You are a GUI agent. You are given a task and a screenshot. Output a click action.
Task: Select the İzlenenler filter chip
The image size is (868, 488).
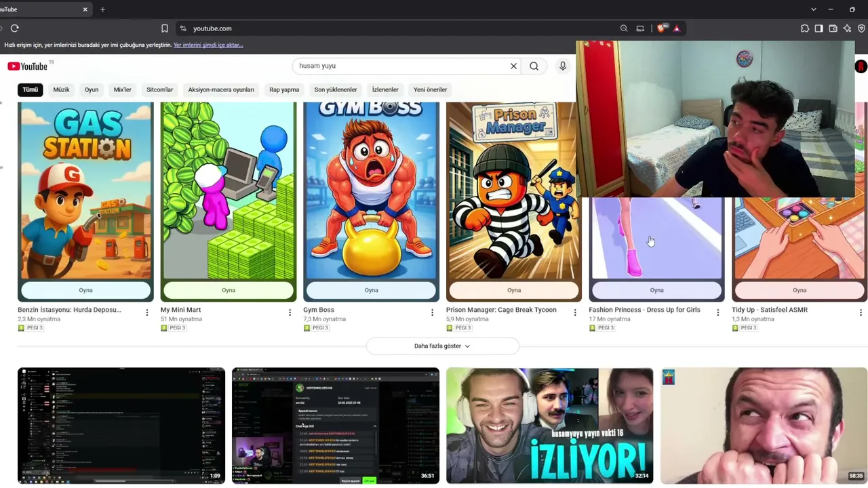[x=385, y=89]
